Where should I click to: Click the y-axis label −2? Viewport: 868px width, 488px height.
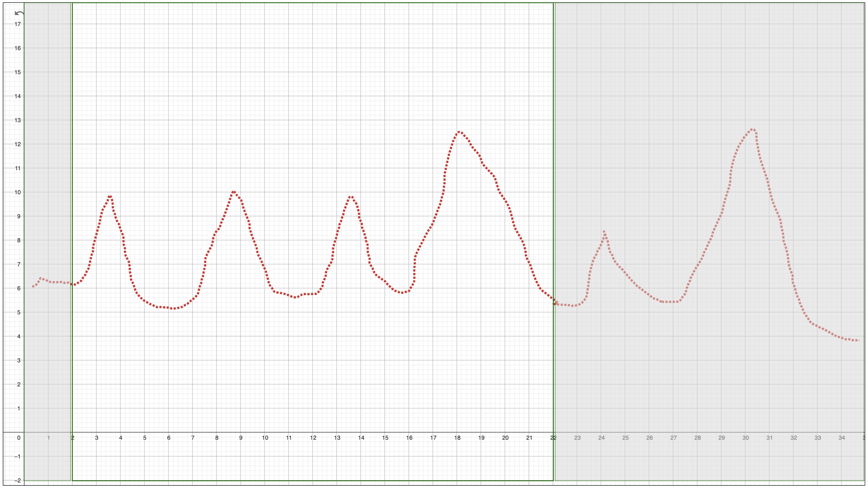(17, 480)
